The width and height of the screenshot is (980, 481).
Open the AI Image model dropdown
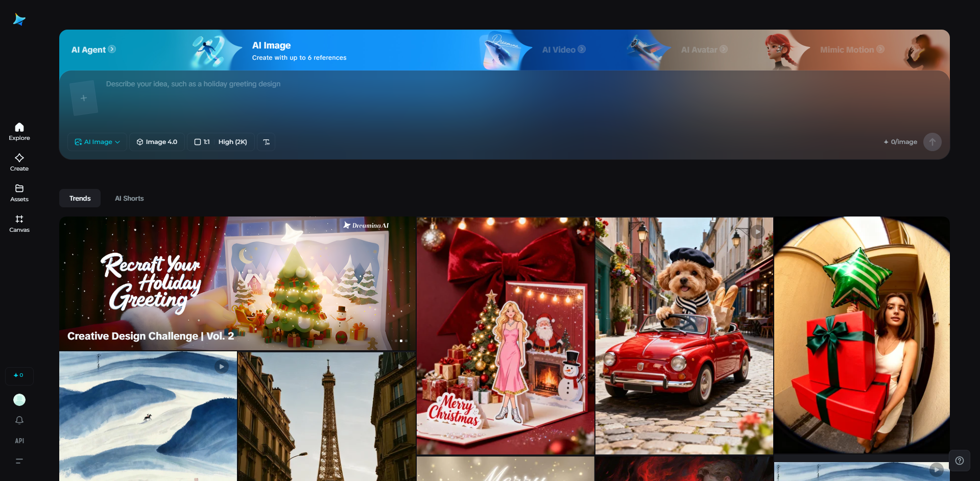(x=97, y=142)
